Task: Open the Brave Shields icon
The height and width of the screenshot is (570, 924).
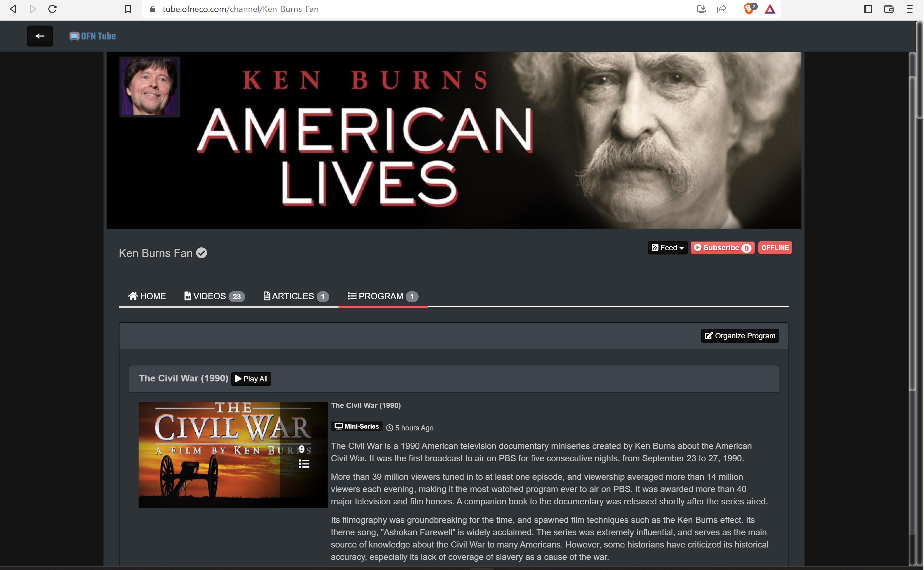Action: tap(749, 9)
